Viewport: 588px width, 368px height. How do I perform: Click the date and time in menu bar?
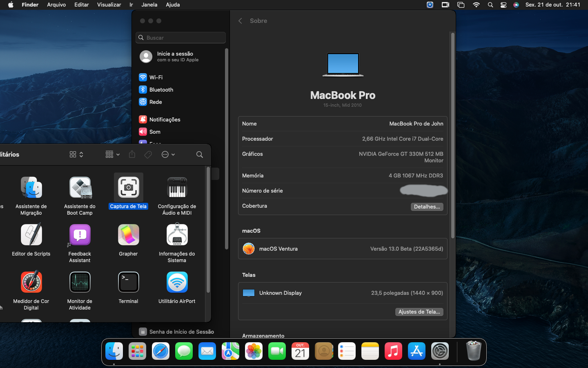[552, 5]
